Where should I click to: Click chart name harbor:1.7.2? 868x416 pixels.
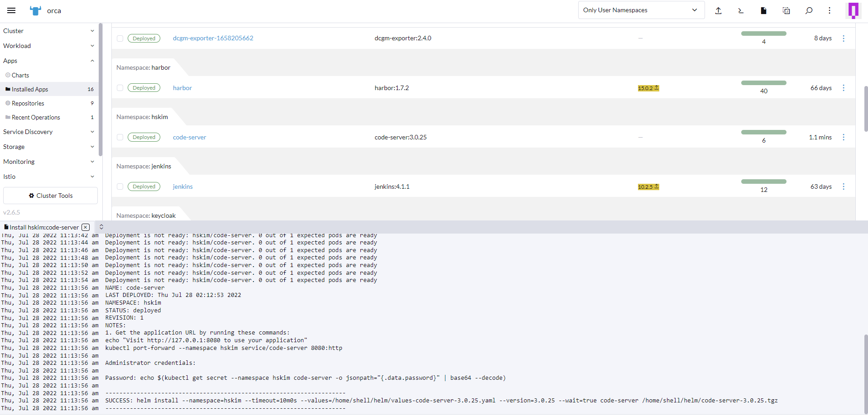pyautogui.click(x=392, y=88)
